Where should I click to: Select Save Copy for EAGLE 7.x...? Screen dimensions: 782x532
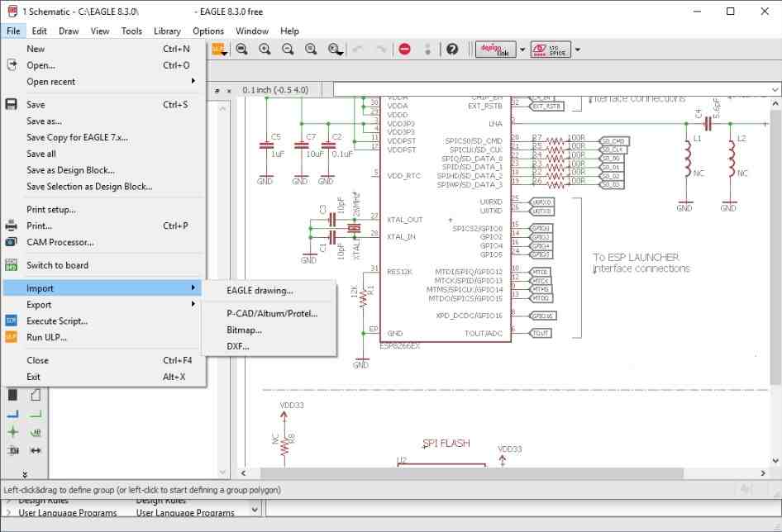tap(103, 137)
